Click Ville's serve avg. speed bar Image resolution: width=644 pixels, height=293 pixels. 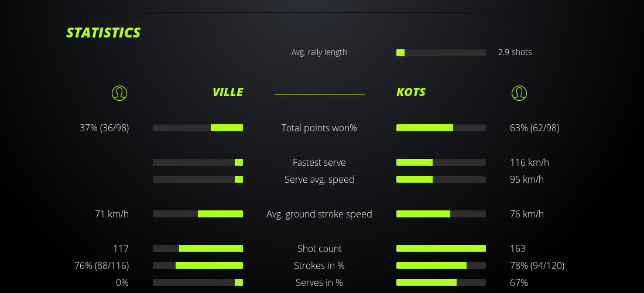tap(198, 179)
